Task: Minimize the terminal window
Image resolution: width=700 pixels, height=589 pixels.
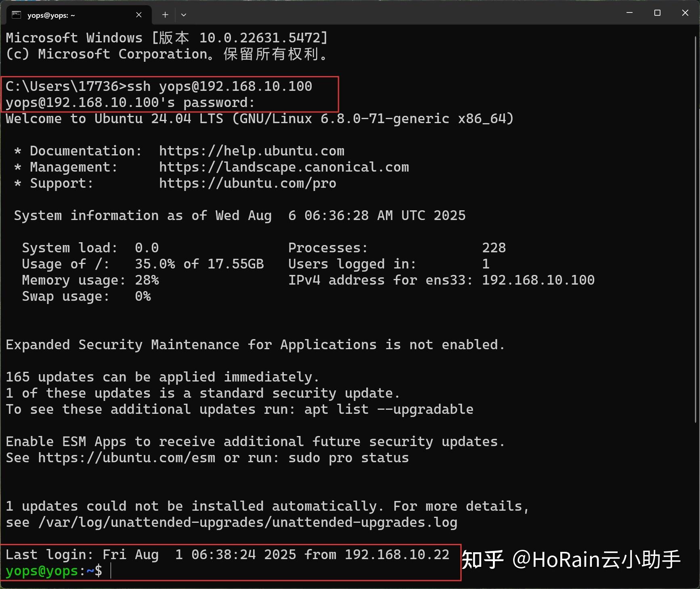Action: coord(629,13)
